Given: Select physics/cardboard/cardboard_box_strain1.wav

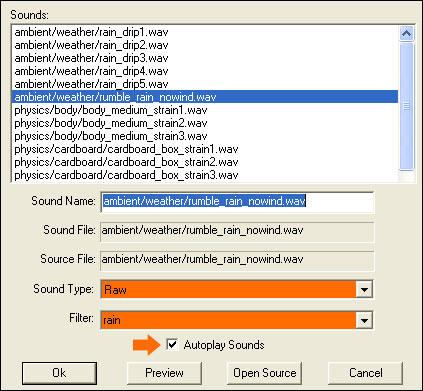Looking at the screenshot, I should tap(205, 149).
